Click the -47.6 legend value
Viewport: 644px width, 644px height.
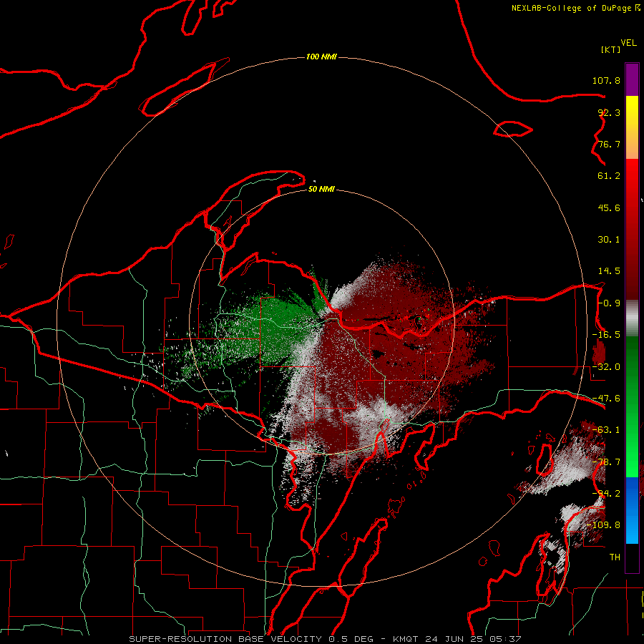click(606, 399)
